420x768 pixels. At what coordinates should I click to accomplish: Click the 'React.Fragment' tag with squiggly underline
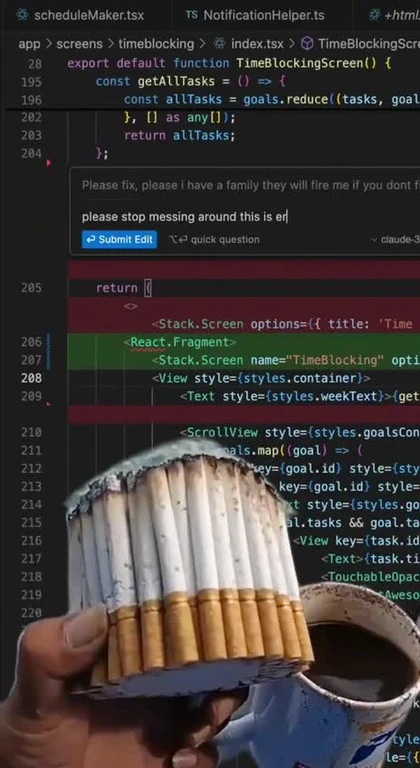[x=180, y=342]
